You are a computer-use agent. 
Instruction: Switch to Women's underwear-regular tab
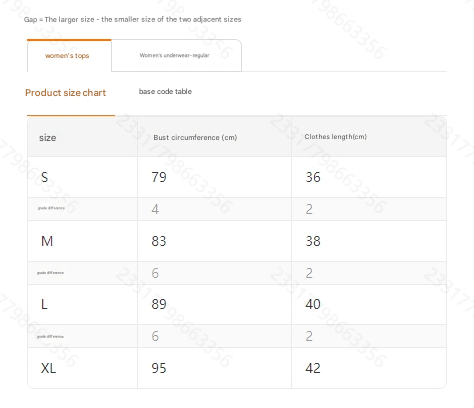(x=176, y=55)
